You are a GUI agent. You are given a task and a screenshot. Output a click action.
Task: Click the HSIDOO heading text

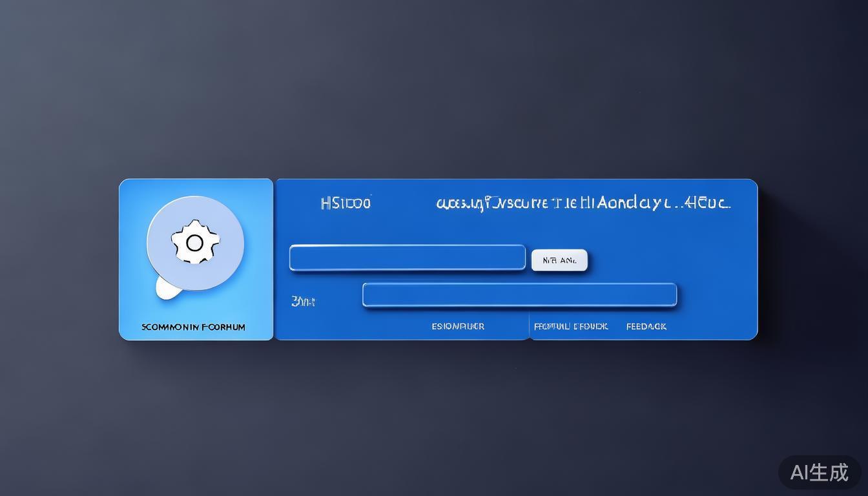(x=346, y=203)
